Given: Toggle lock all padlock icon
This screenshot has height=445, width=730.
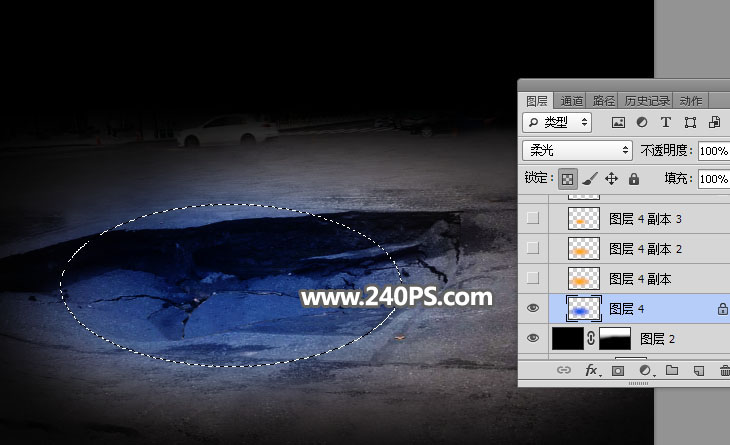Looking at the screenshot, I should 634,179.
